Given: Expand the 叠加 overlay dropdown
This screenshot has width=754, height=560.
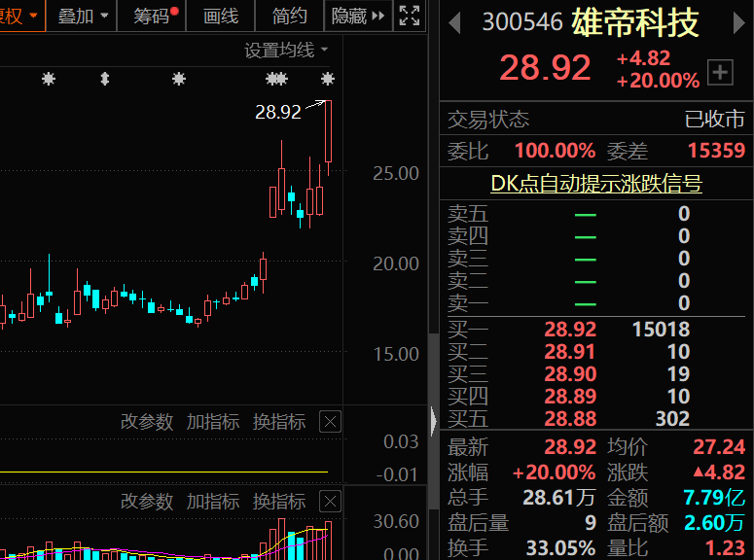Looking at the screenshot, I should [82, 16].
